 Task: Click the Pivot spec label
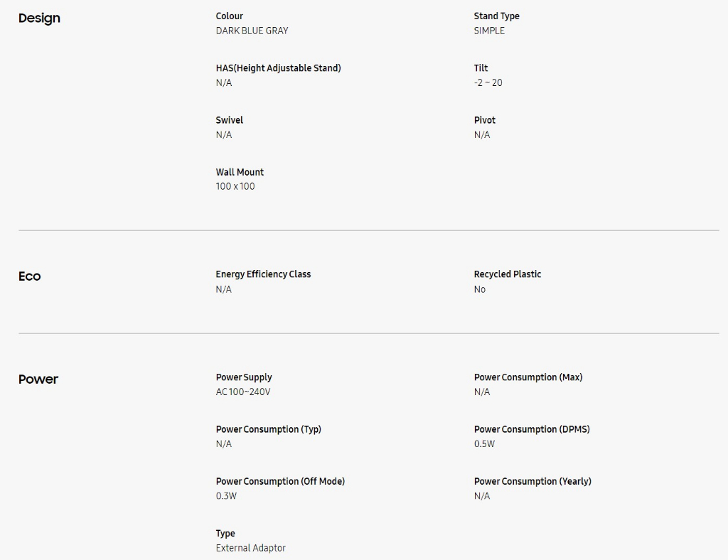pos(485,120)
